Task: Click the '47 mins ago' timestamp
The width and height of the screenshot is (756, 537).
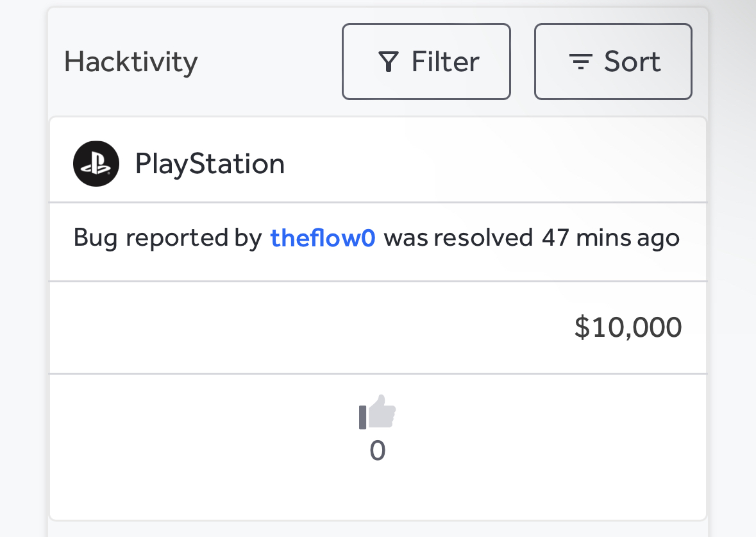Action: coord(610,238)
